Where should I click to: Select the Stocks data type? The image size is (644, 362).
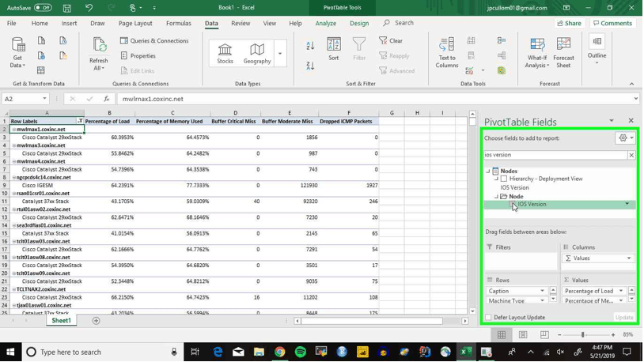225,54
